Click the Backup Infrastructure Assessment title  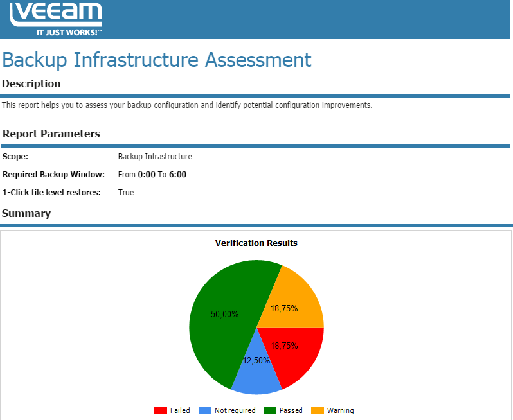point(157,60)
